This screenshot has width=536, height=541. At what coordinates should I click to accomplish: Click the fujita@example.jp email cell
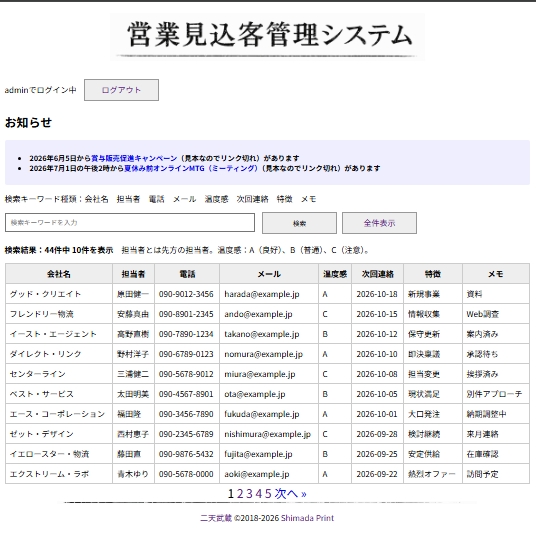click(269, 454)
